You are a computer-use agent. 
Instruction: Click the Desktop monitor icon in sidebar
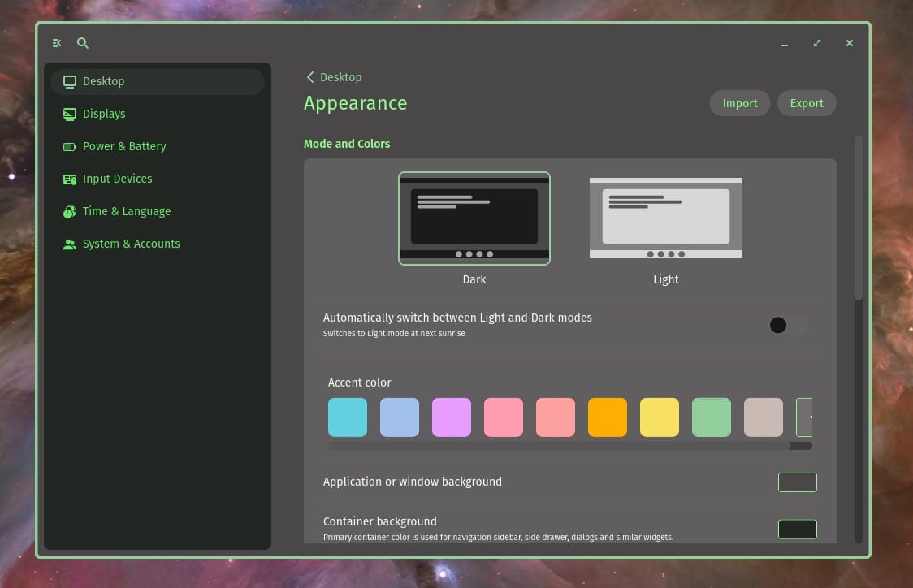click(x=69, y=81)
